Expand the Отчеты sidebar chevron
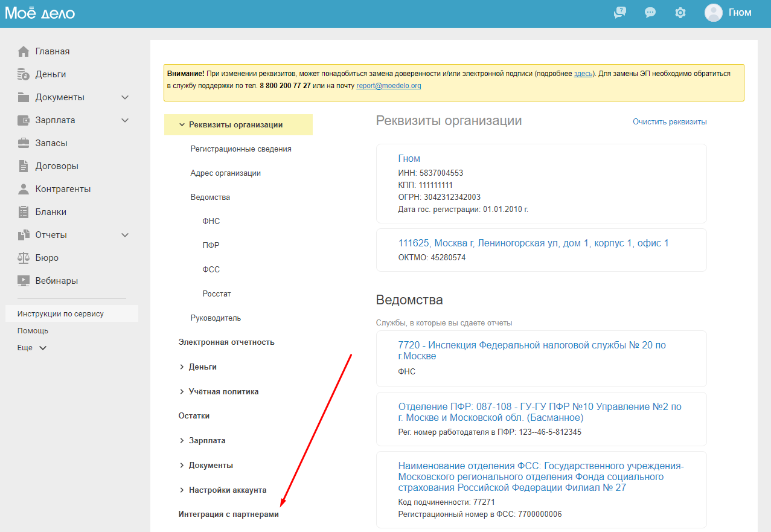This screenshot has height=532, width=771. 125,235
